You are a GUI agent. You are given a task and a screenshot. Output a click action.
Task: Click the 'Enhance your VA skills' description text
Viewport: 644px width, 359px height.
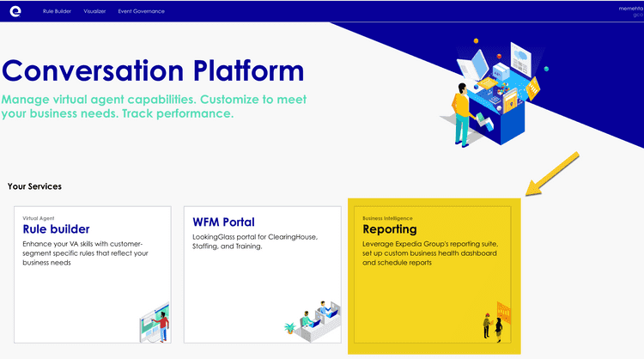tap(85, 253)
